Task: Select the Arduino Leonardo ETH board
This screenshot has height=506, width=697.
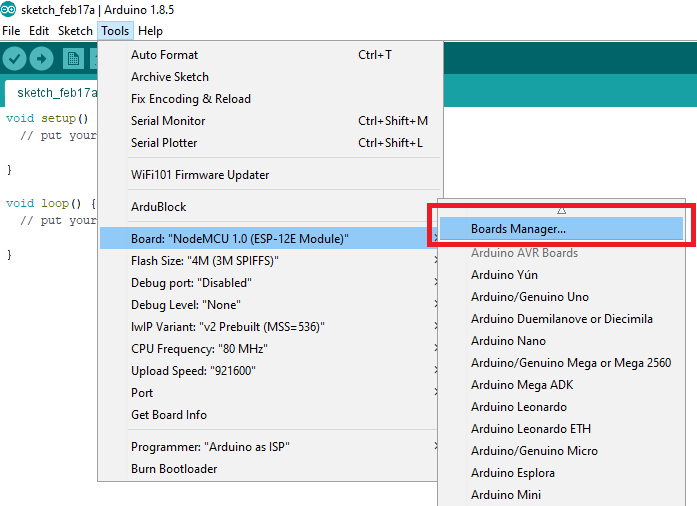Action: point(561,429)
